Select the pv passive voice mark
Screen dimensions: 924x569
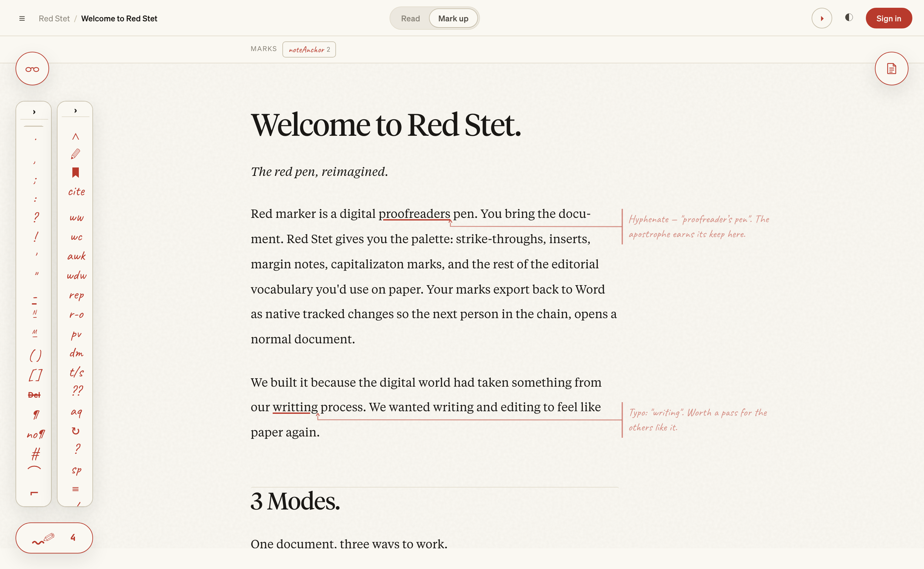click(76, 335)
